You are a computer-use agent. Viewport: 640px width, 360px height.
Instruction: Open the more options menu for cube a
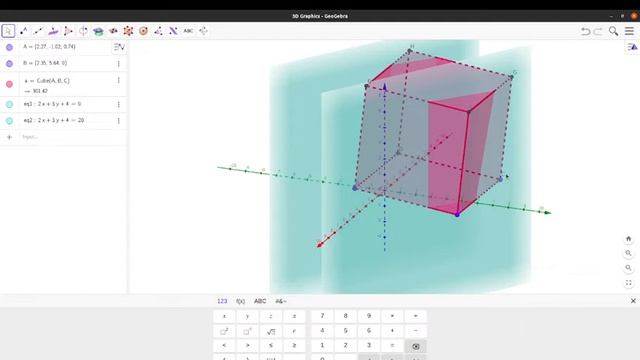point(119,80)
